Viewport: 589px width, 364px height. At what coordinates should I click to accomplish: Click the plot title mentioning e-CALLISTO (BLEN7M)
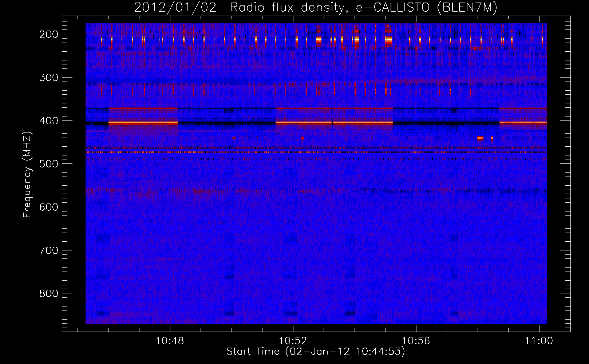(x=316, y=7)
